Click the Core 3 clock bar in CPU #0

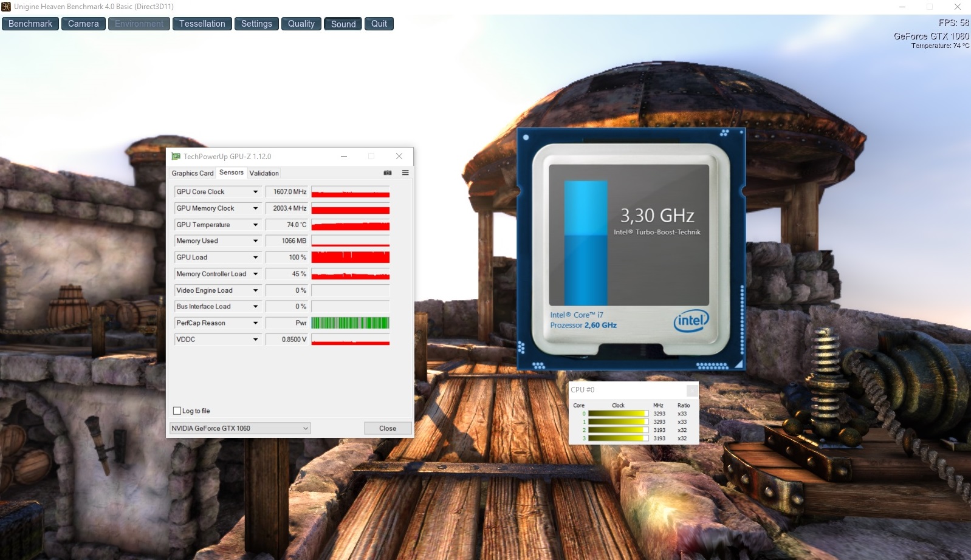coord(619,438)
